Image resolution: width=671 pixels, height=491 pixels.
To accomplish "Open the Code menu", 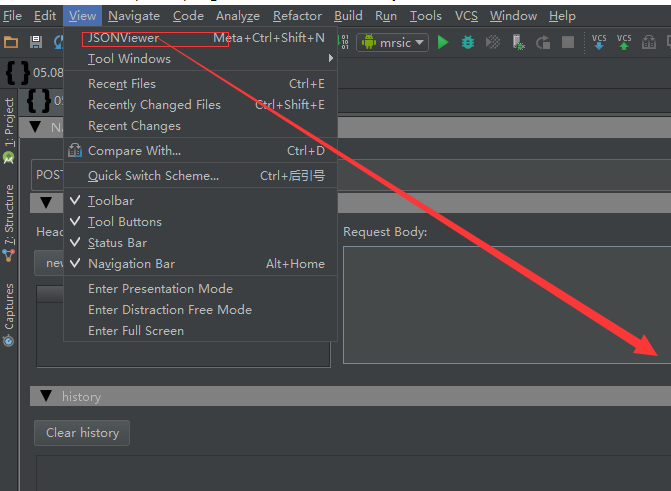I will (188, 16).
